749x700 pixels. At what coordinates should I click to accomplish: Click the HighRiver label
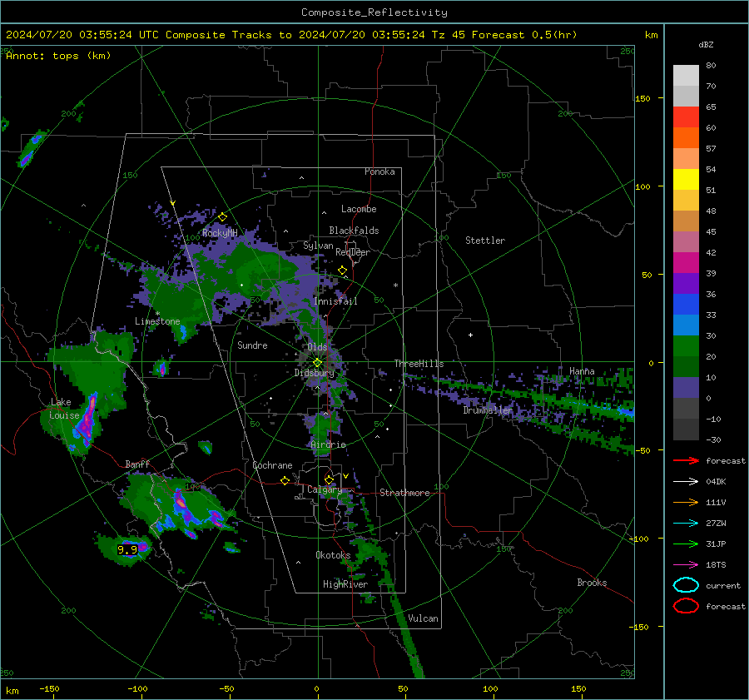[x=345, y=584]
